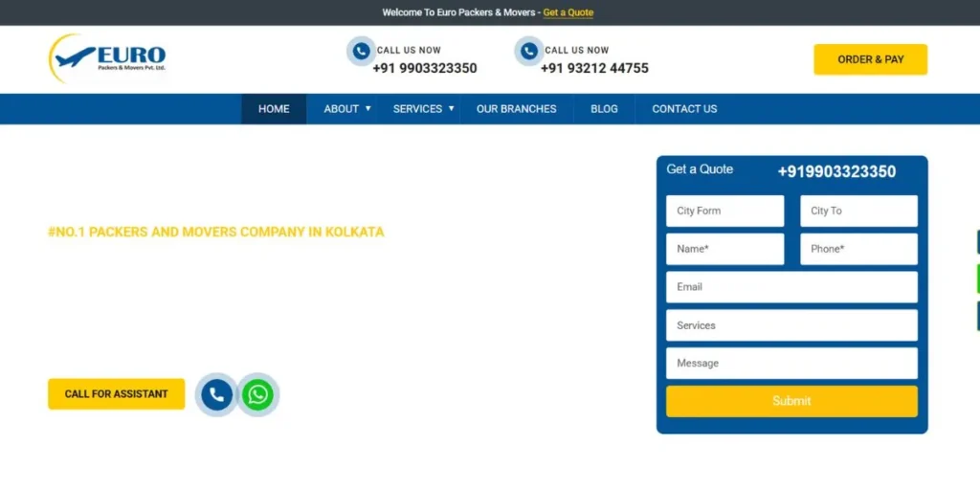
Task: Navigate to the Blog page
Action: [x=604, y=109]
